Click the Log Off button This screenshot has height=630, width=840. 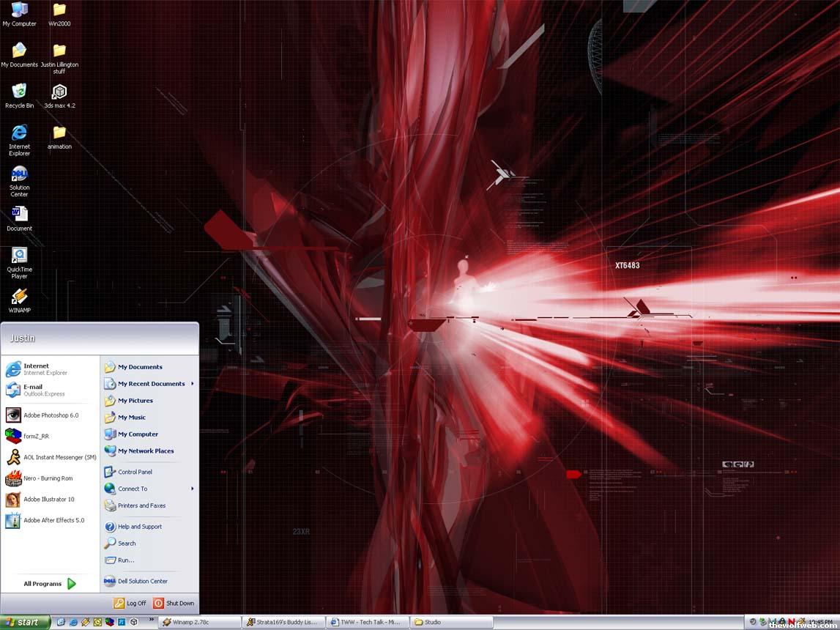point(130,603)
